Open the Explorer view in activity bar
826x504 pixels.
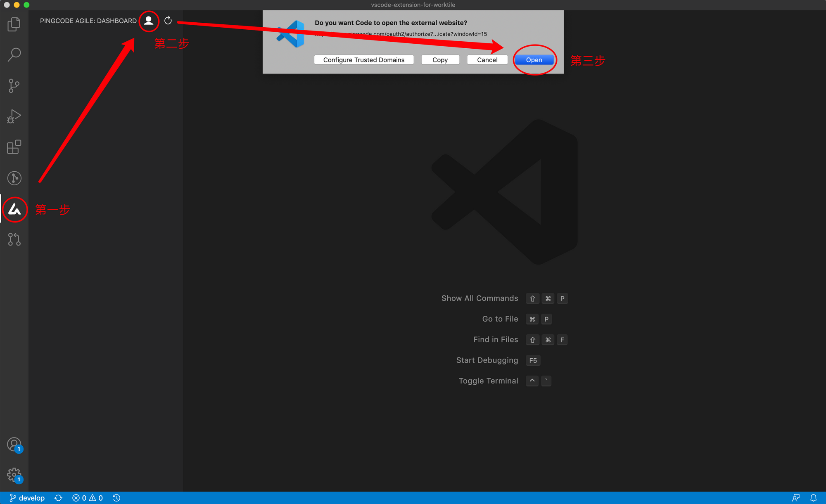coord(14,24)
